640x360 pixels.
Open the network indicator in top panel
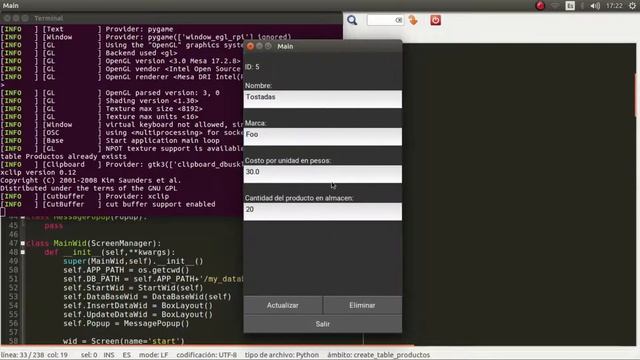(555, 5)
